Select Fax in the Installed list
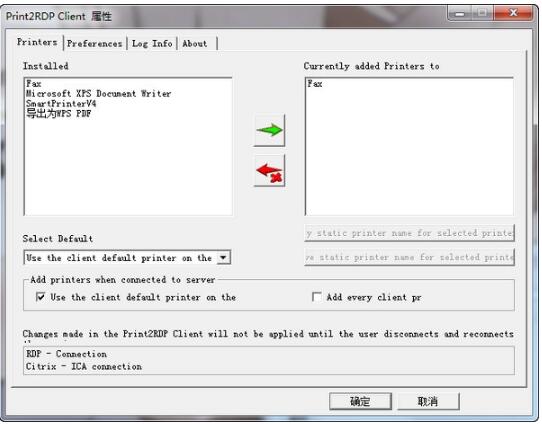The height and width of the screenshot is (424, 542). click(x=34, y=84)
